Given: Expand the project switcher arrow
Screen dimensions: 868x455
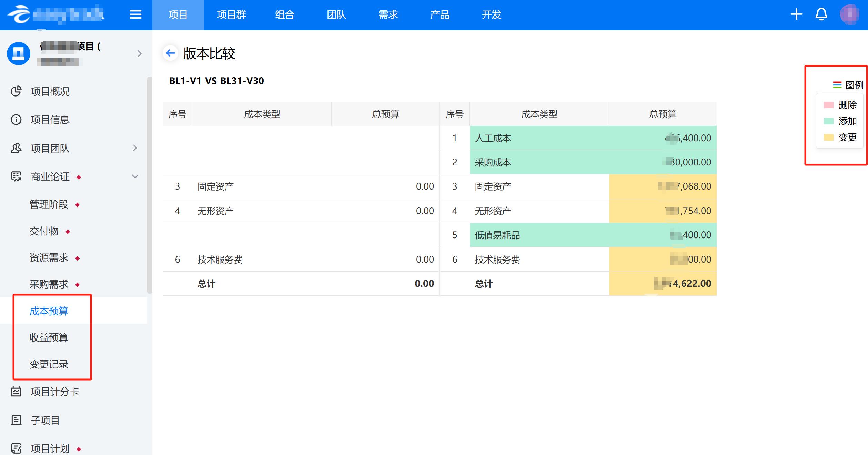Looking at the screenshot, I should coord(139,54).
